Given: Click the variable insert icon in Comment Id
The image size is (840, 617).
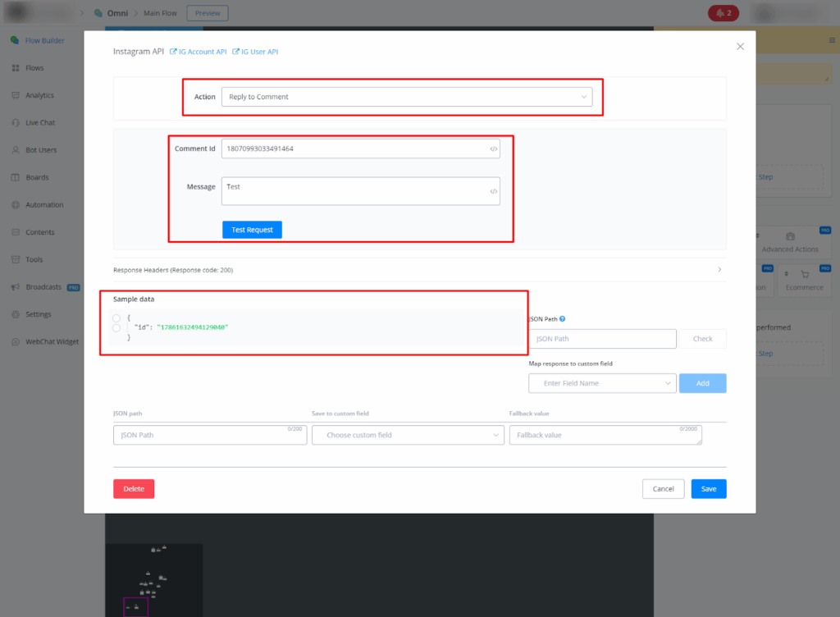Looking at the screenshot, I should [493, 149].
